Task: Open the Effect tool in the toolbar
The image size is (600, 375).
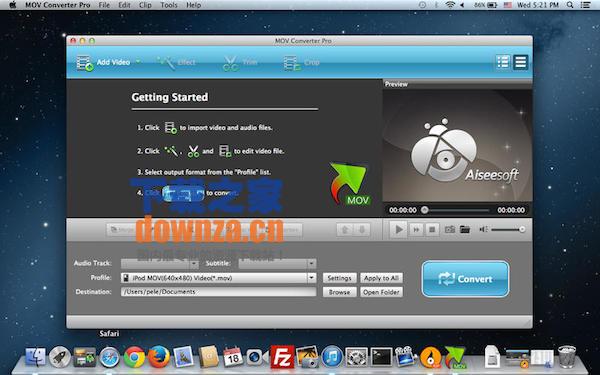Action: (176, 62)
